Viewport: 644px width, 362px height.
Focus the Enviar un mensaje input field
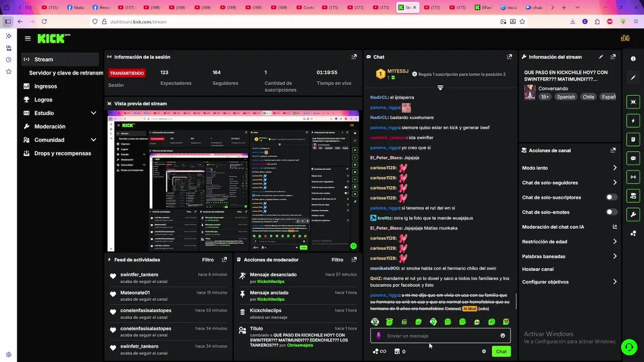tap(441, 335)
